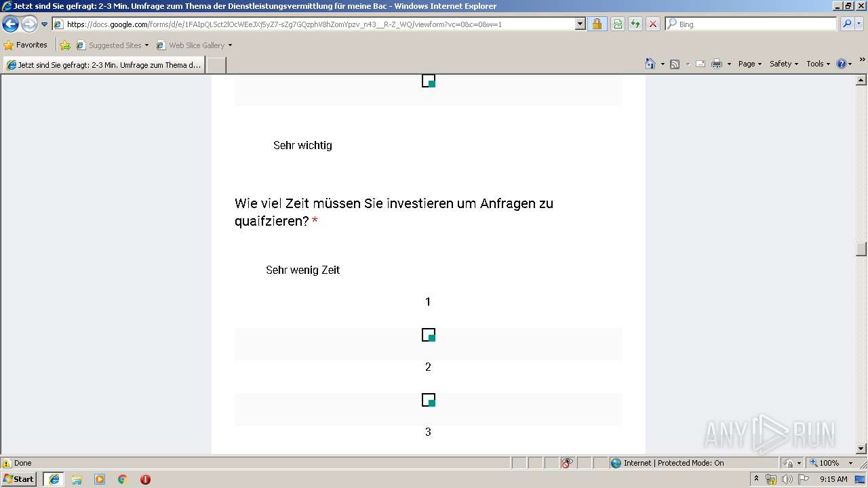Go forward with the browser Forward arrow
Viewport: 868px width, 488px height.
tap(29, 24)
